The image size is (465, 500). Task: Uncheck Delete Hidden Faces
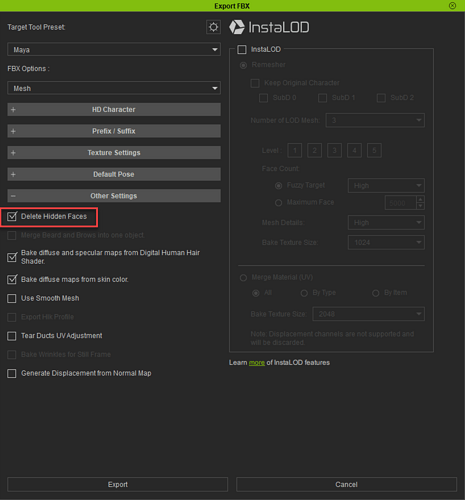(12, 217)
